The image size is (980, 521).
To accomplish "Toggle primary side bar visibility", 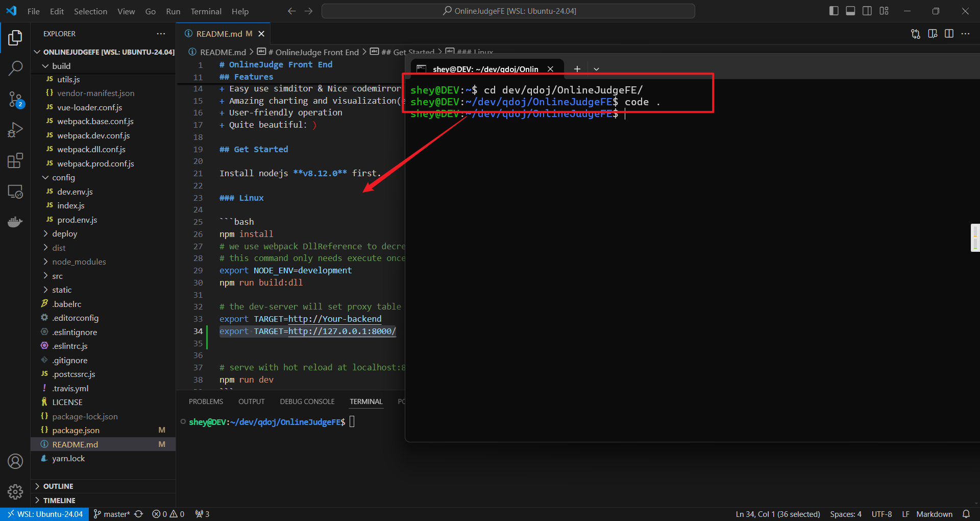I will [x=834, y=11].
